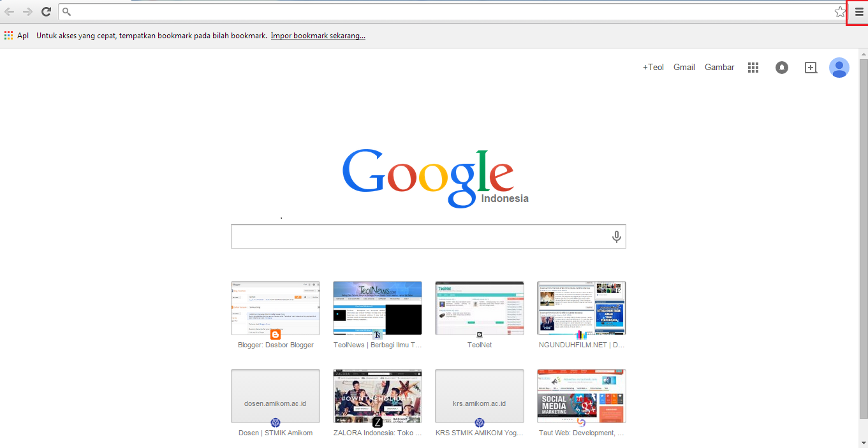Open the Google account avatar
The height and width of the screenshot is (448, 868).
pos(839,68)
